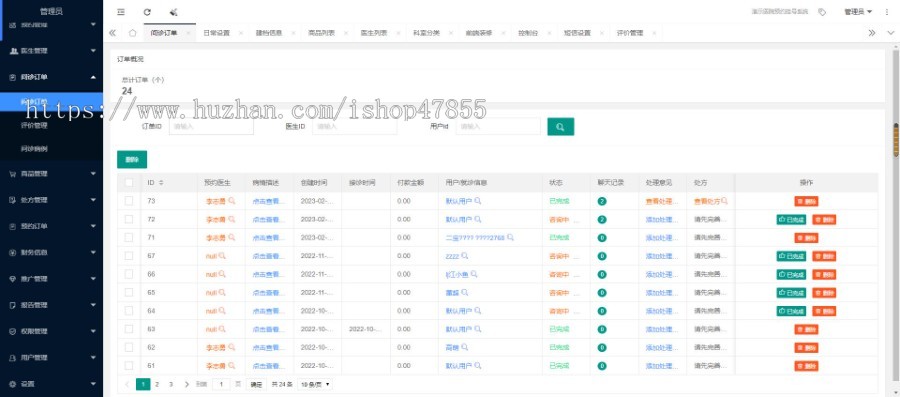This screenshot has height=397, width=900.
Task: Expand the 医生管理 sidebar menu arrow
Action: (93, 50)
